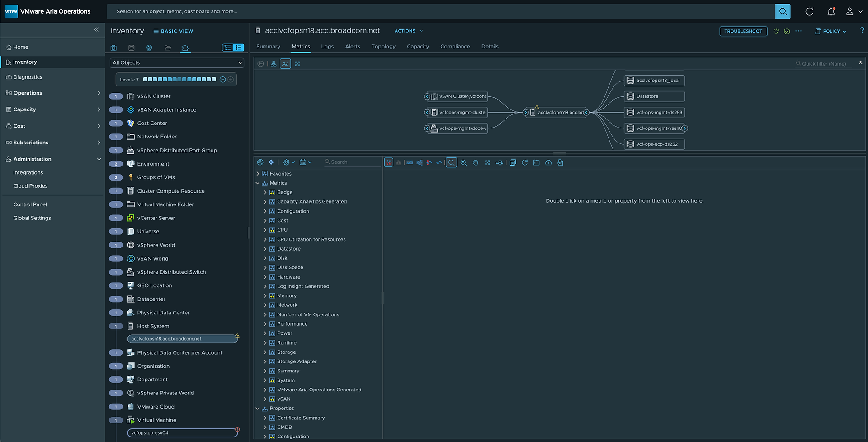Click the Troubleshoot button
The width and height of the screenshot is (868, 442).
[743, 31]
